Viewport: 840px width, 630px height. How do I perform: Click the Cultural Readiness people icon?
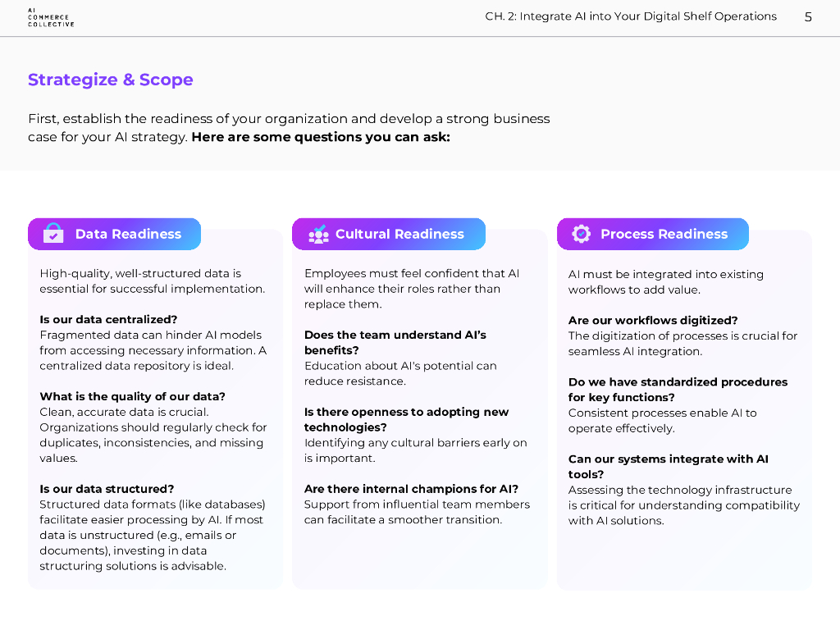tap(318, 234)
